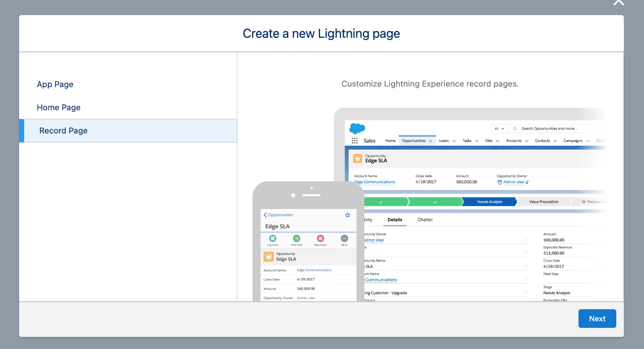This screenshot has width=644, height=349.
Task: Open the Edge Communications account link
Action: click(x=374, y=182)
